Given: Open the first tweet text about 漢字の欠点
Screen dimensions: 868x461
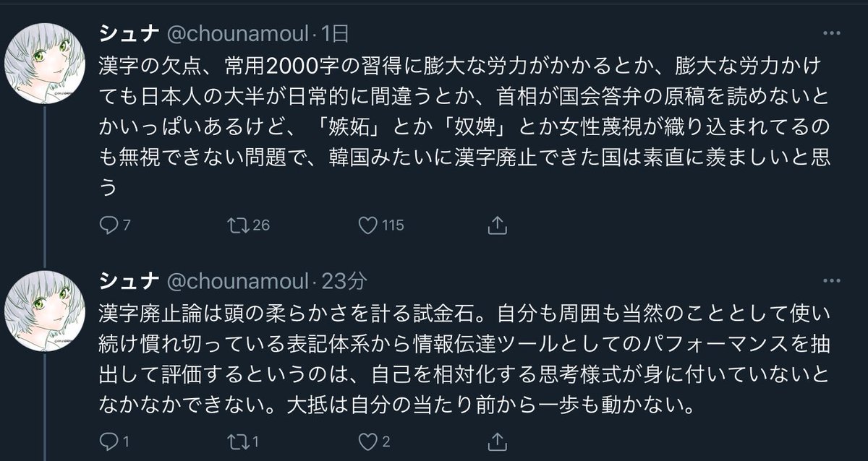Looking at the screenshot, I should [463, 123].
